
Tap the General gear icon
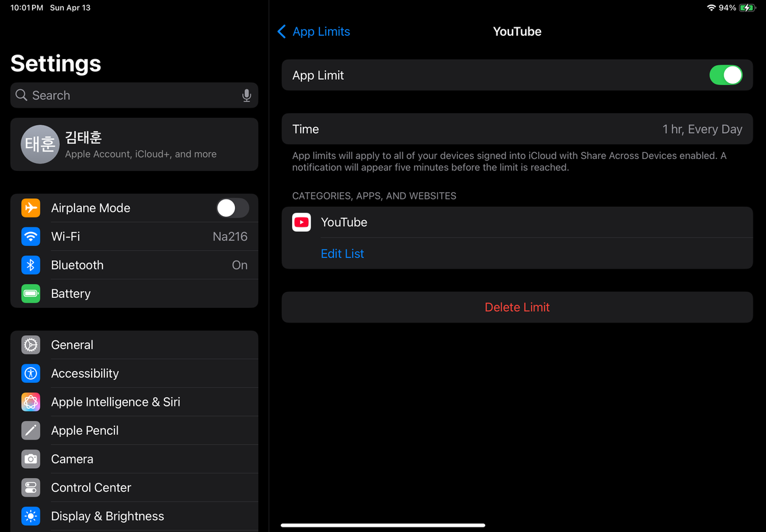pos(31,345)
